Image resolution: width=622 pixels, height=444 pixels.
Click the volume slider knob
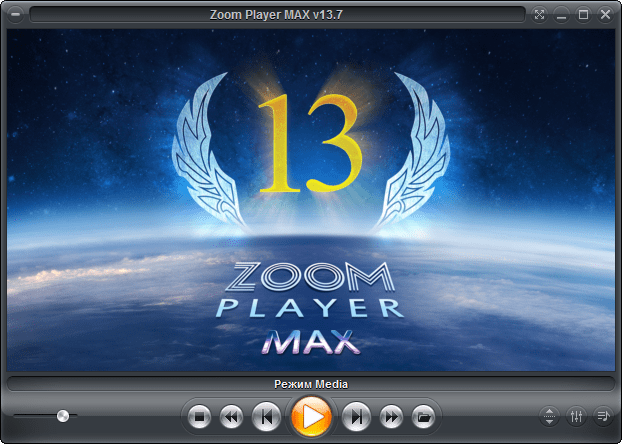tap(63, 416)
